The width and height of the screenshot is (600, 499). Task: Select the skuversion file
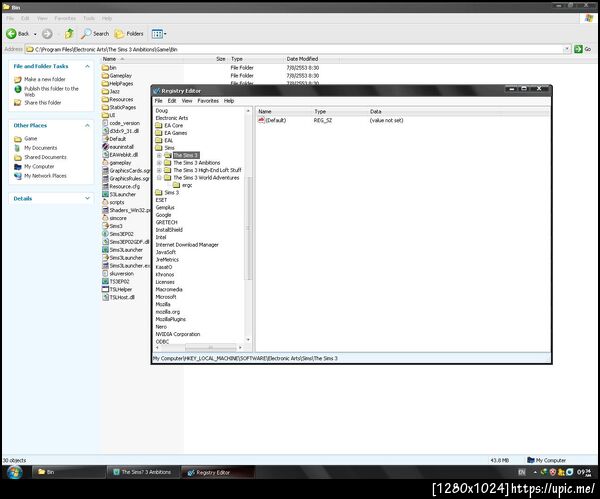point(118,274)
